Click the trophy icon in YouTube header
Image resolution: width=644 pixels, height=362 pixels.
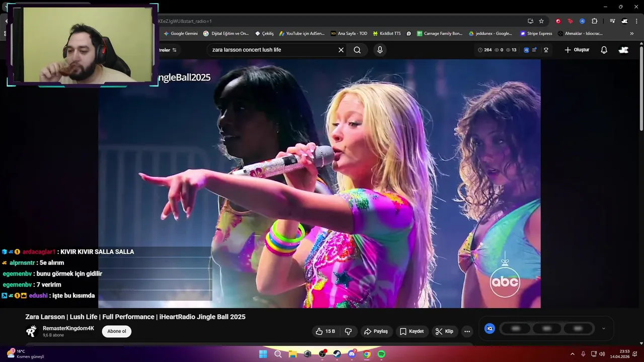pos(546,50)
